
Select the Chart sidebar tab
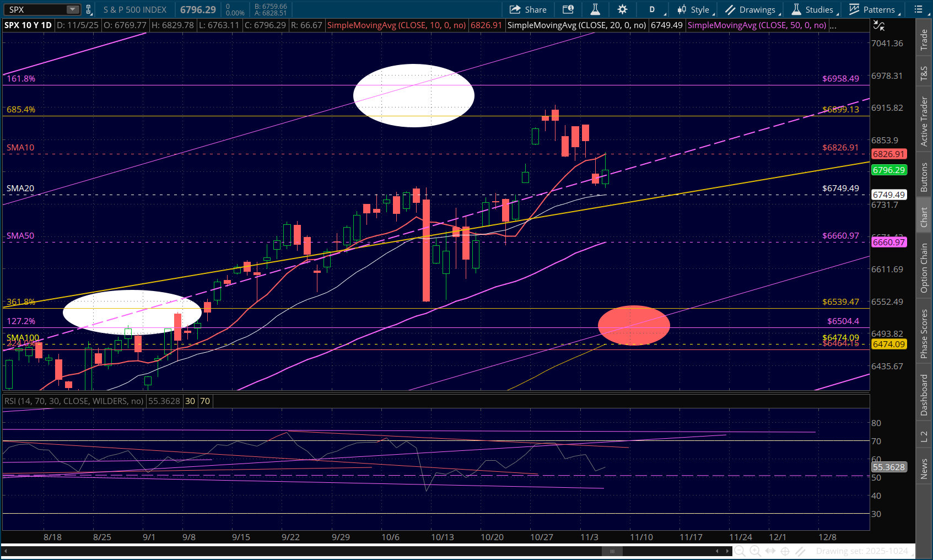924,217
